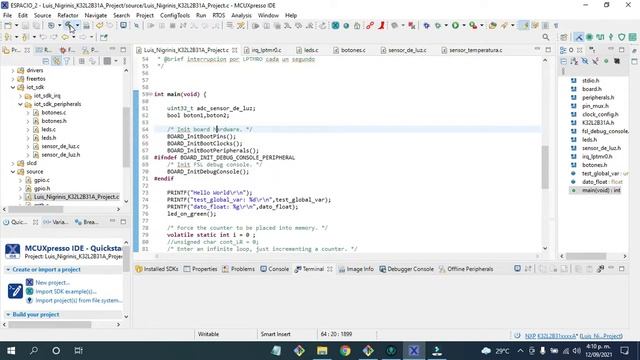Click Import project(s) from file system link
Viewport: 640px width, 360px height.
click(78, 300)
